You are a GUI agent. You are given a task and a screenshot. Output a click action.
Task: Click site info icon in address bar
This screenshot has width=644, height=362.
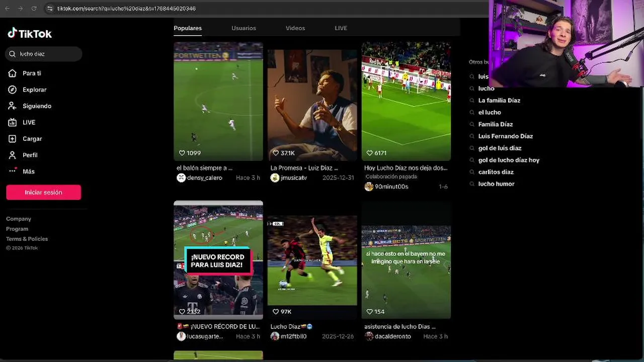[x=49, y=9]
